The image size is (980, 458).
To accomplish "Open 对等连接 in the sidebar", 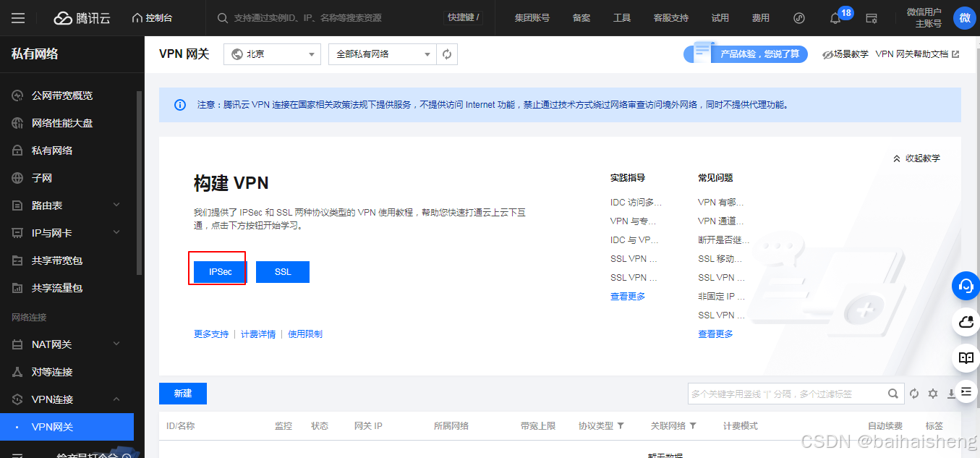I will click(x=52, y=372).
